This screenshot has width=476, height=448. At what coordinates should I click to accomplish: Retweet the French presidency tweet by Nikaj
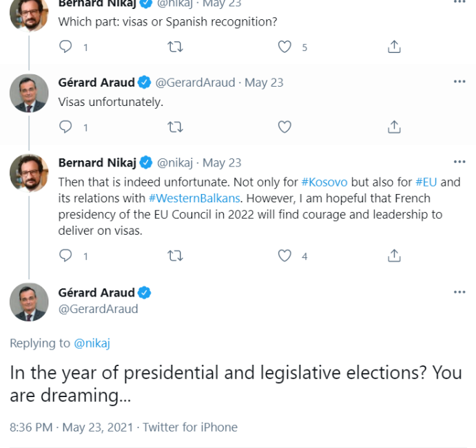click(x=176, y=256)
